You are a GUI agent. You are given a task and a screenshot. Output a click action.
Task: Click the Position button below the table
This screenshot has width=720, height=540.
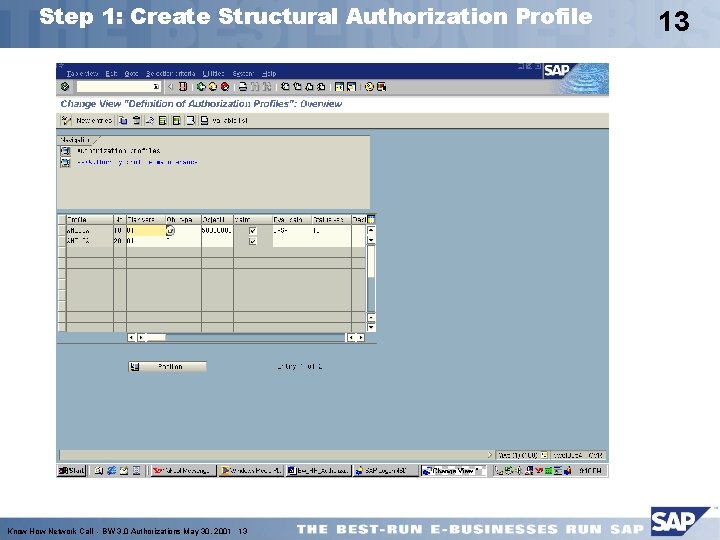pyautogui.click(x=167, y=366)
